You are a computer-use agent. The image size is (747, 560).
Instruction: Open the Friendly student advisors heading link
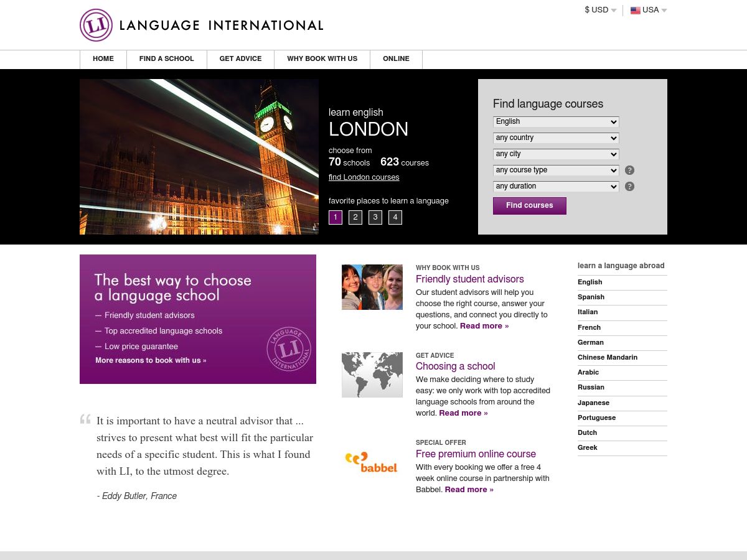click(470, 279)
